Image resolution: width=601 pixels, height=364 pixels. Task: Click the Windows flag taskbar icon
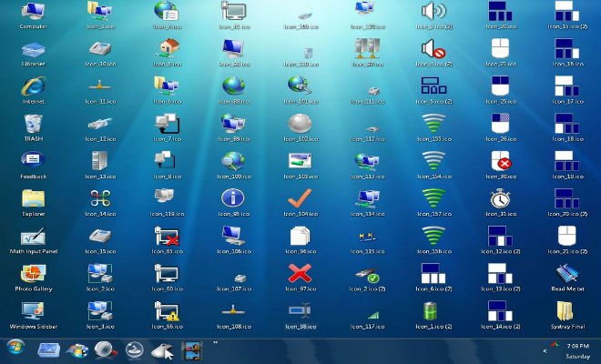coord(77,350)
